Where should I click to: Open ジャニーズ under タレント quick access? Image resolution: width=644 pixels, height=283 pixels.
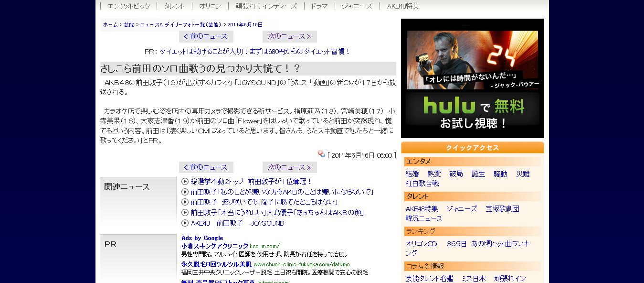pyautogui.click(x=462, y=209)
